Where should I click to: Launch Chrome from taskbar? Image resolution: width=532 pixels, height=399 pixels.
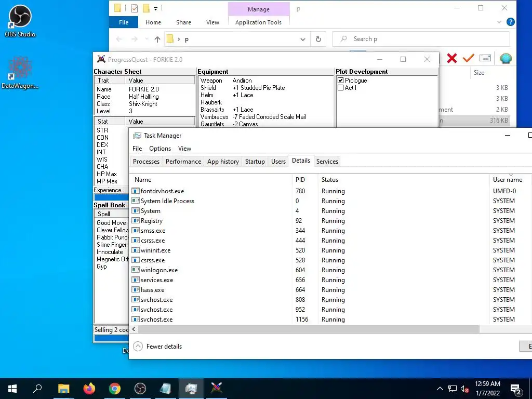(115, 389)
